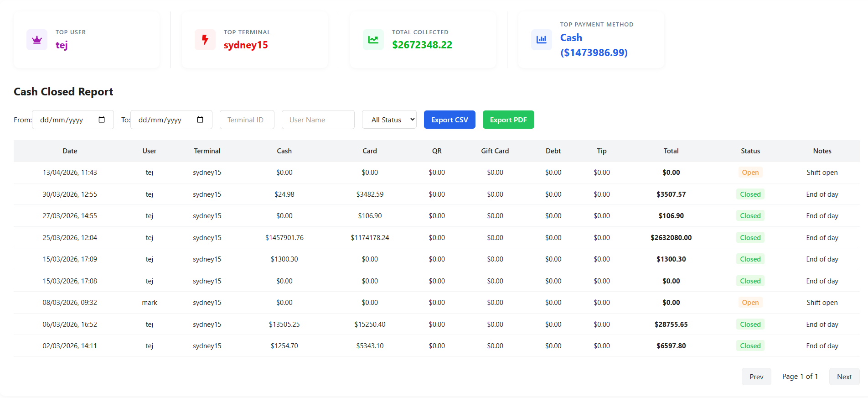868x398 pixels.
Task: Click the lightning bolt Top Terminal icon
Action: pyautogui.click(x=205, y=40)
